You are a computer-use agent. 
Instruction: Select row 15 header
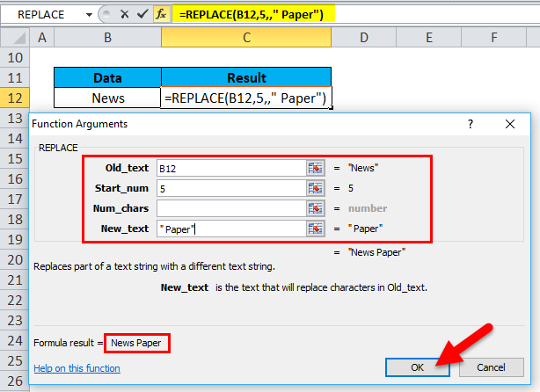(x=15, y=159)
